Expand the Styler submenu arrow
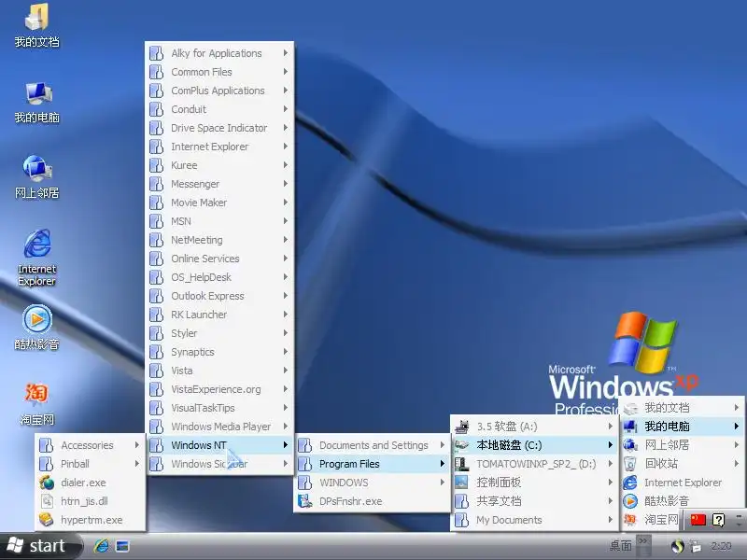747x560 pixels. coord(286,333)
